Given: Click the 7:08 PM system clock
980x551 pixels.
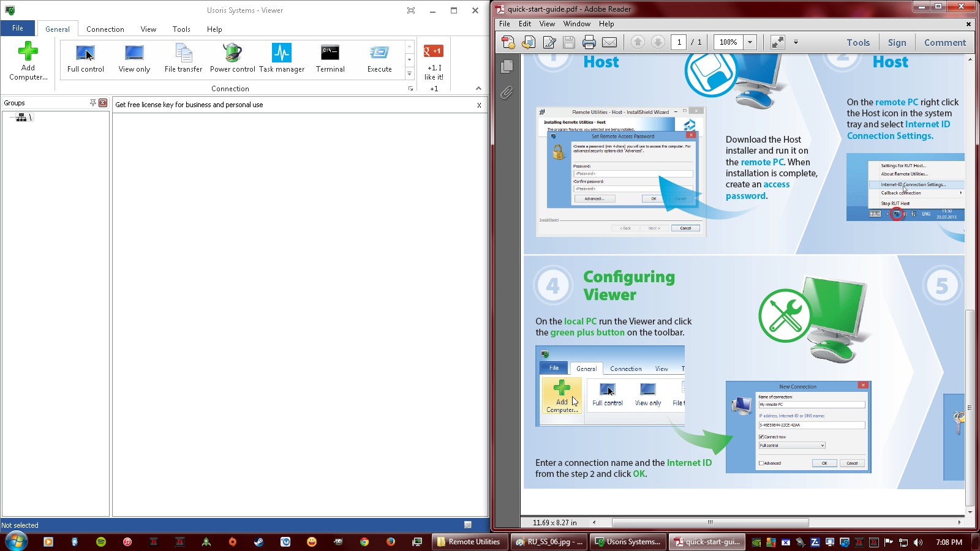Looking at the screenshot, I should point(949,542).
